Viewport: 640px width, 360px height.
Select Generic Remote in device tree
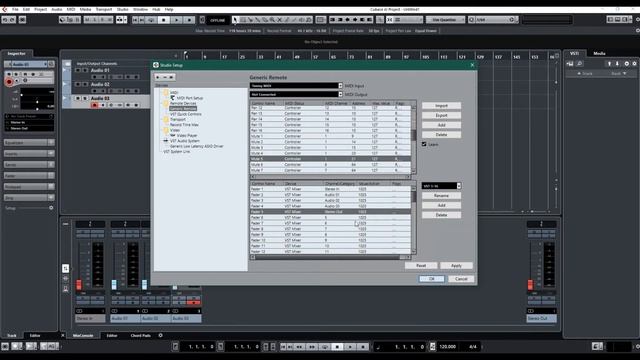pos(183,109)
